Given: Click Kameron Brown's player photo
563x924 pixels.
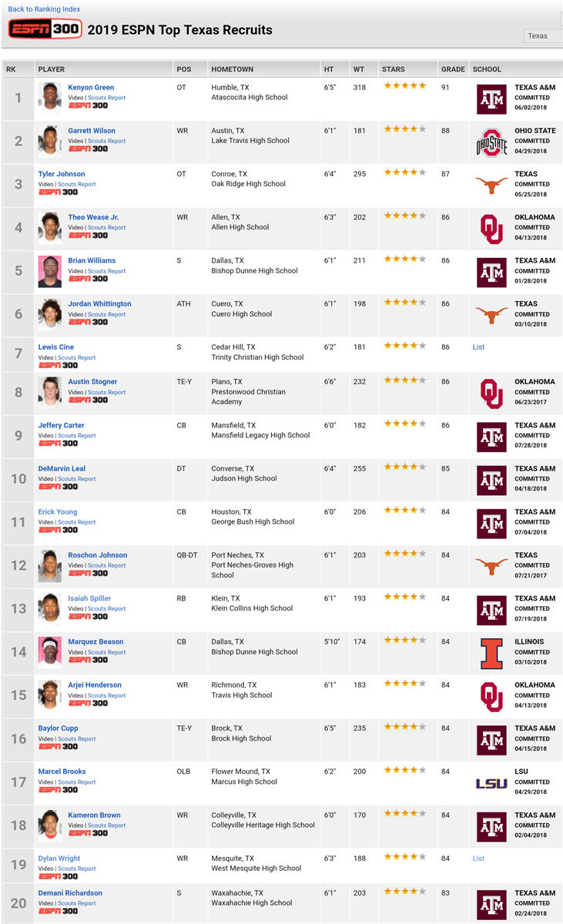Looking at the screenshot, I should tap(50, 825).
